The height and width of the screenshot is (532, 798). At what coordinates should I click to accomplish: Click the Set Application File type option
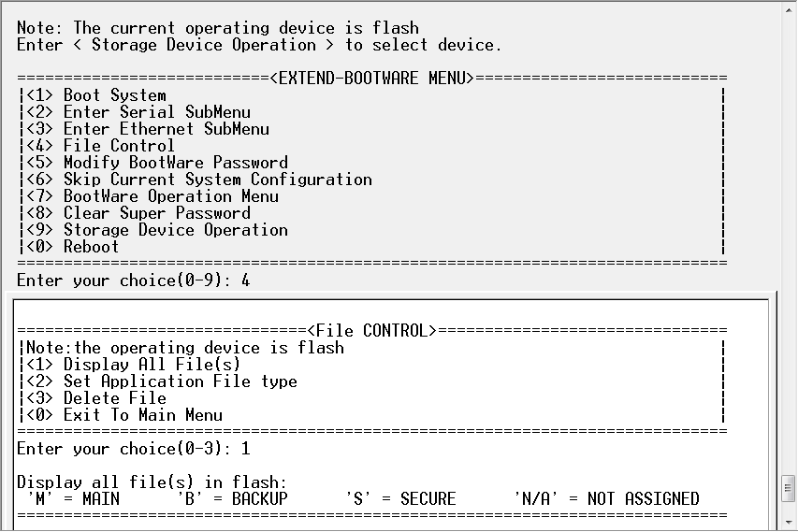180,381
